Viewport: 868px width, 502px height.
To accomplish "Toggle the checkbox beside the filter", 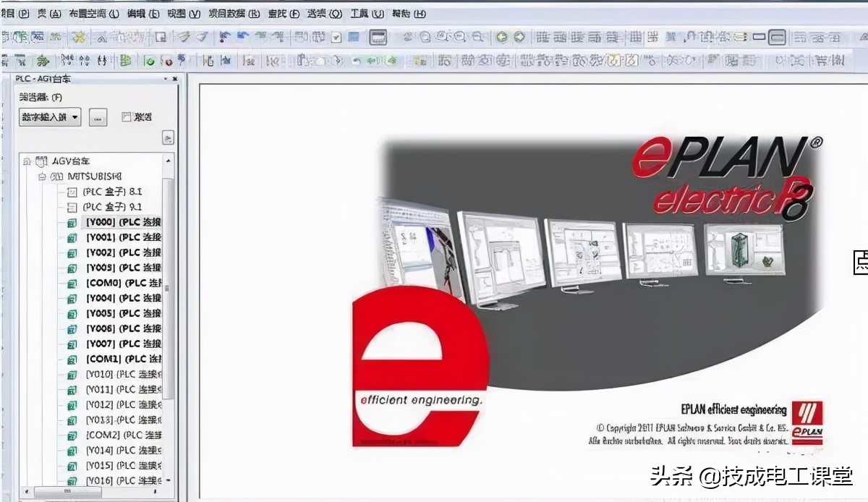I will coord(126,116).
